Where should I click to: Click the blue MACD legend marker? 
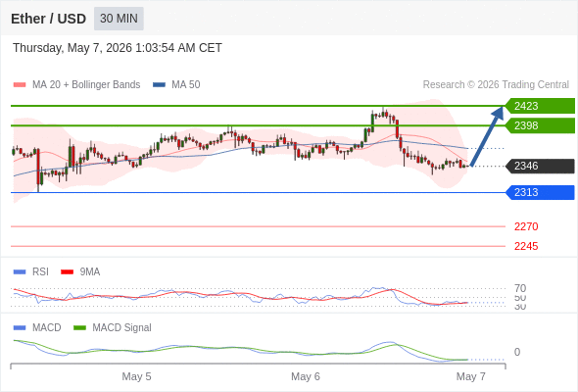click(x=20, y=328)
